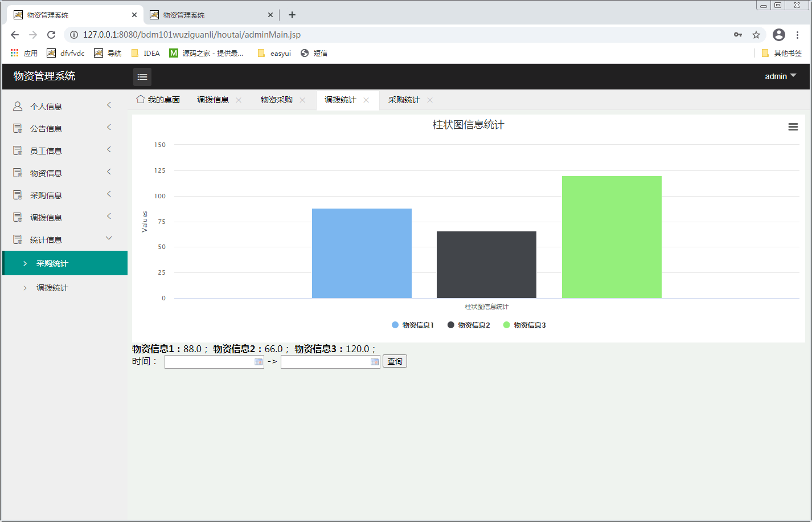Screen dimensions: 812x522
Task: Click the 统计信息 sidebar icon
Action: pos(18,239)
